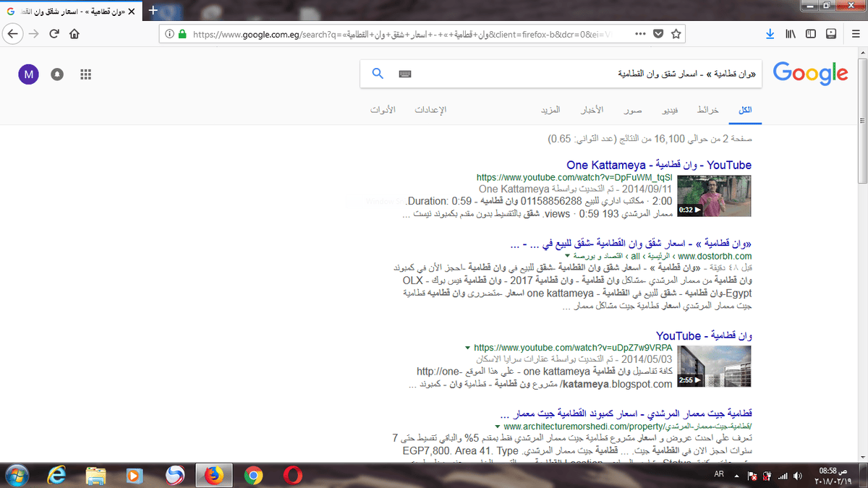The width and height of the screenshot is (868, 488).
Task: Reload the current page
Action: click(54, 34)
